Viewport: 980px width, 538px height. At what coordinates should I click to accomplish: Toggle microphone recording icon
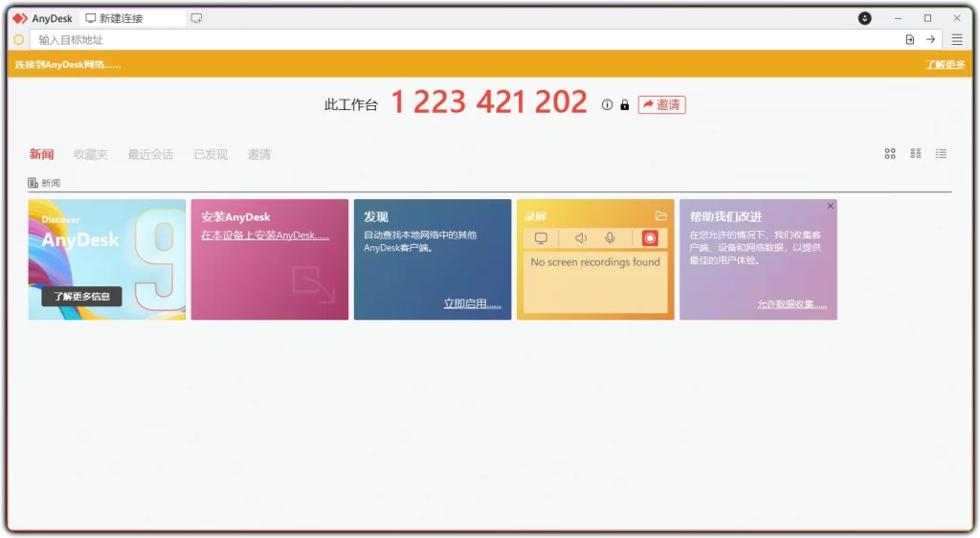[x=610, y=238]
